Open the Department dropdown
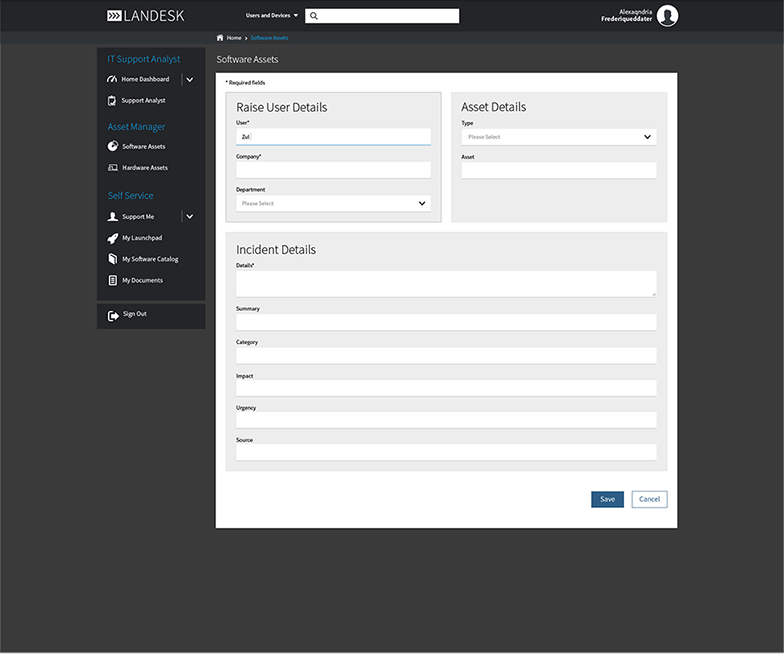784x654 pixels. [x=333, y=203]
